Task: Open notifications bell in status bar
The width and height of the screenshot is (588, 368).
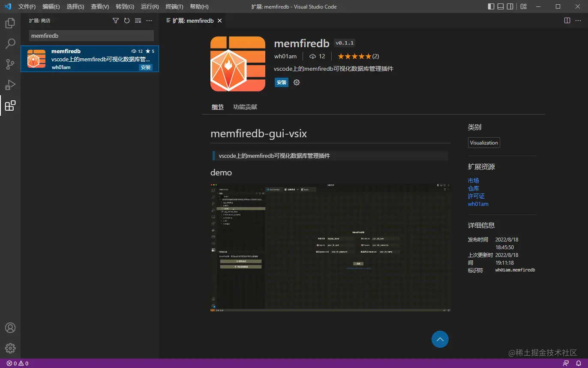Action: [x=578, y=363]
